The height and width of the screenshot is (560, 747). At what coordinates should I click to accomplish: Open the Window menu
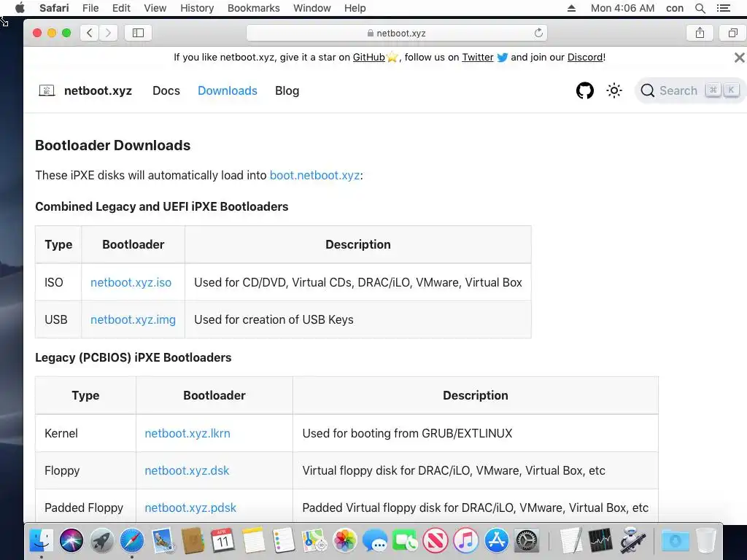(x=312, y=8)
